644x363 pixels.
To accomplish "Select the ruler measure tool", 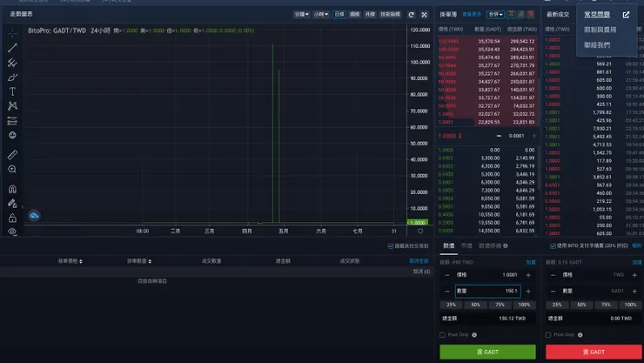I will tap(12, 155).
